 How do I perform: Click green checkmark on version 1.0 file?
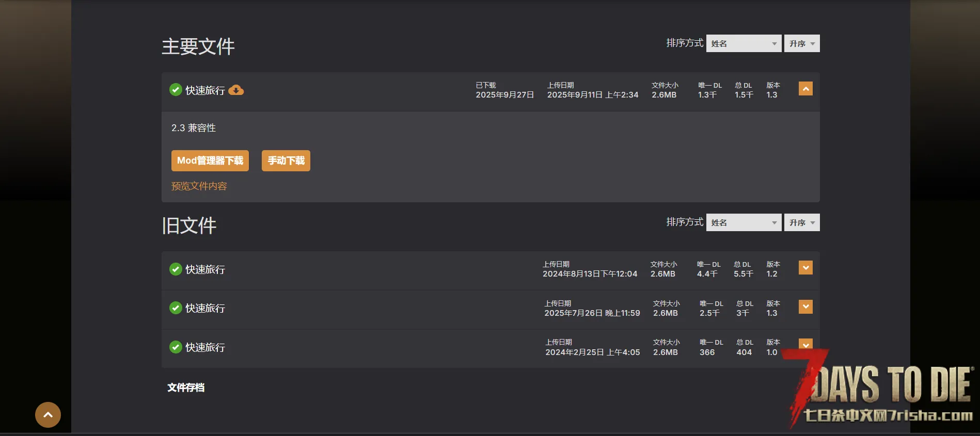click(x=176, y=347)
